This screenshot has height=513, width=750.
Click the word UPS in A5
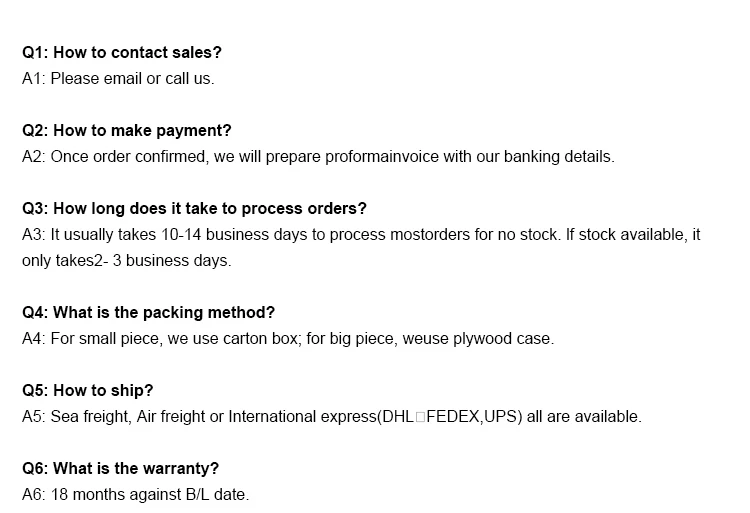point(500,416)
